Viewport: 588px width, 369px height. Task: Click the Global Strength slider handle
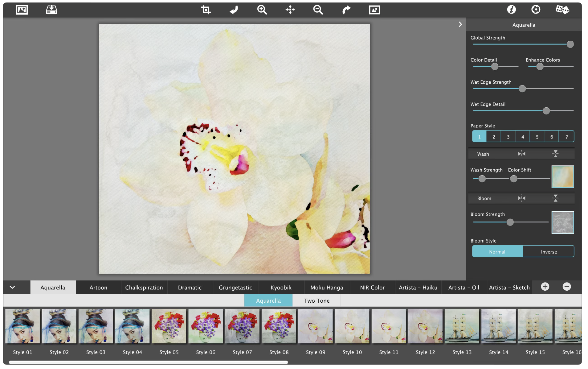click(x=570, y=44)
